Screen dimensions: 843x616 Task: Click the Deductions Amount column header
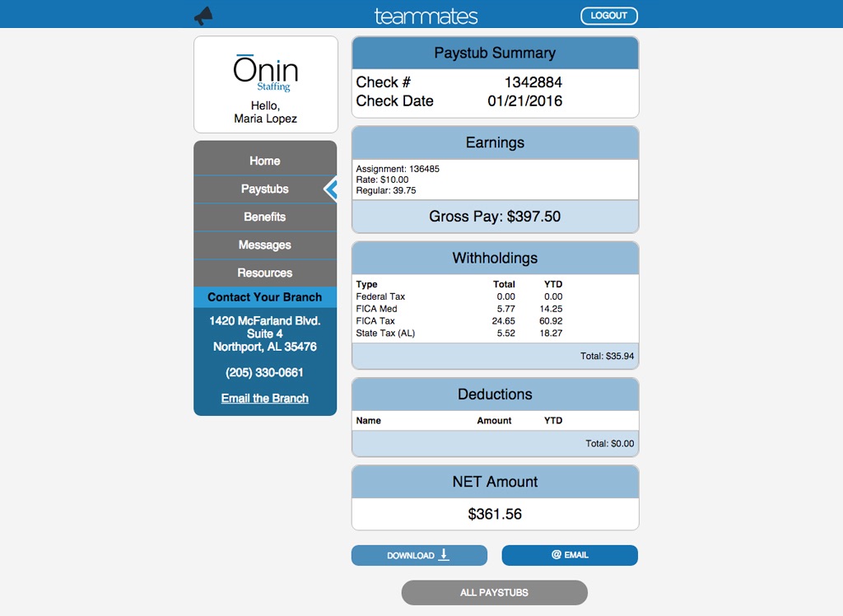click(x=494, y=421)
